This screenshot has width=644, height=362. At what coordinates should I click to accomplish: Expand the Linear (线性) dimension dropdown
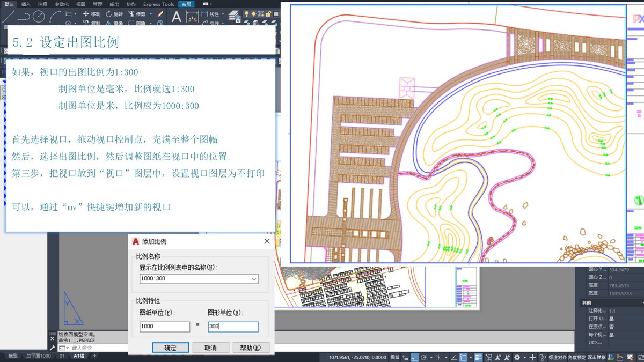(x=223, y=14)
